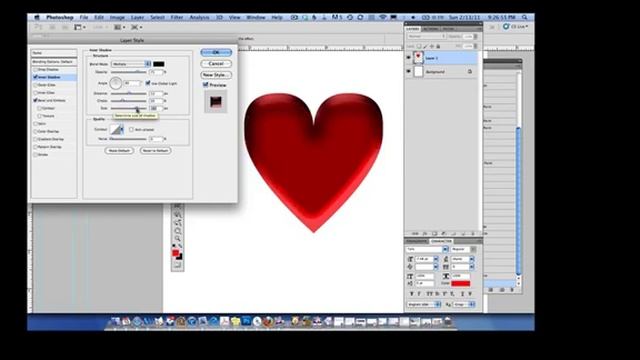
Task: Open the tracking dropdown arrow
Action: 471,267
